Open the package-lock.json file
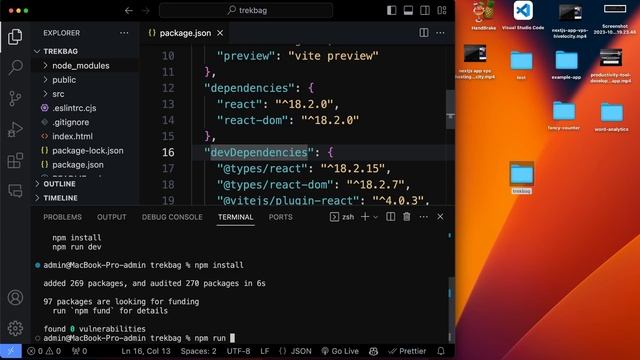 [x=87, y=151]
